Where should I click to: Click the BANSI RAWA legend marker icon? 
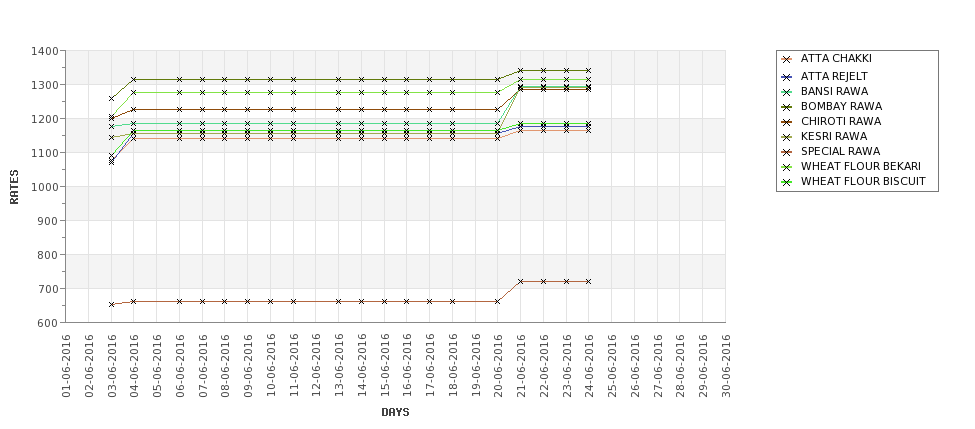point(787,92)
